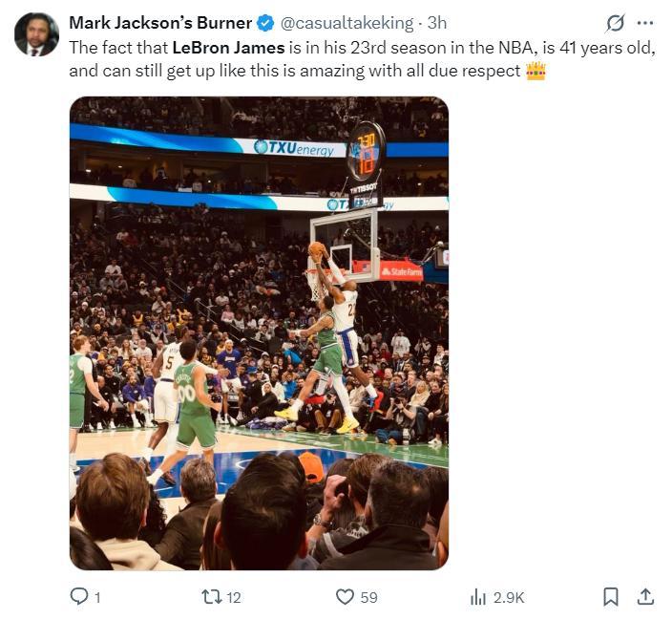The image size is (672, 620).
Task: Click the like count 59
Action: [369, 597]
